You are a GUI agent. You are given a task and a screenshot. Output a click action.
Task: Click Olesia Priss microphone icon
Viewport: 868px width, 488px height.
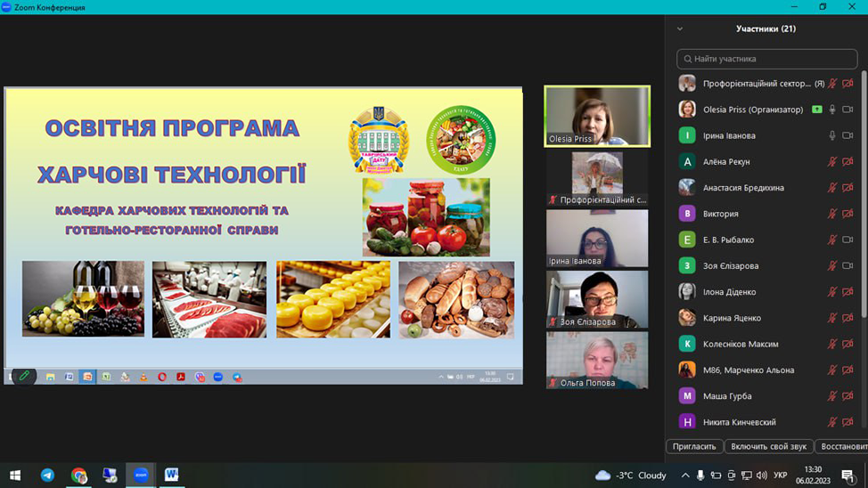pyautogui.click(x=832, y=110)
